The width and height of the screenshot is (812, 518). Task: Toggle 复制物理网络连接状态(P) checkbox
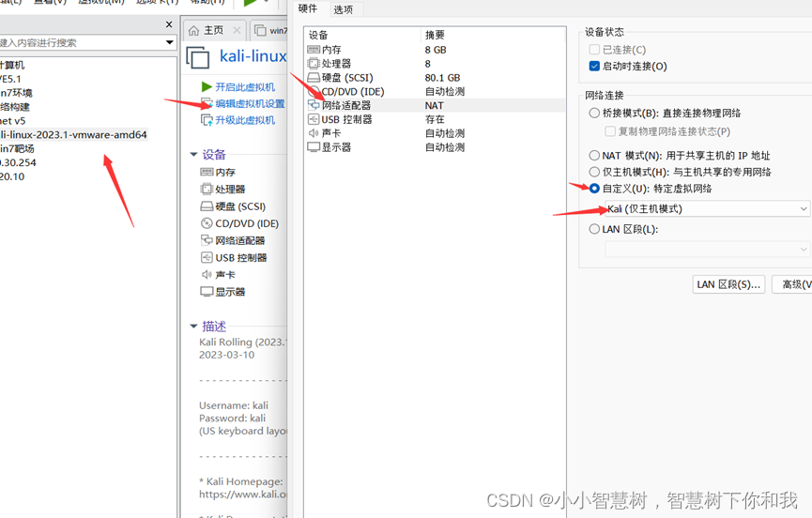coord(610,131)
